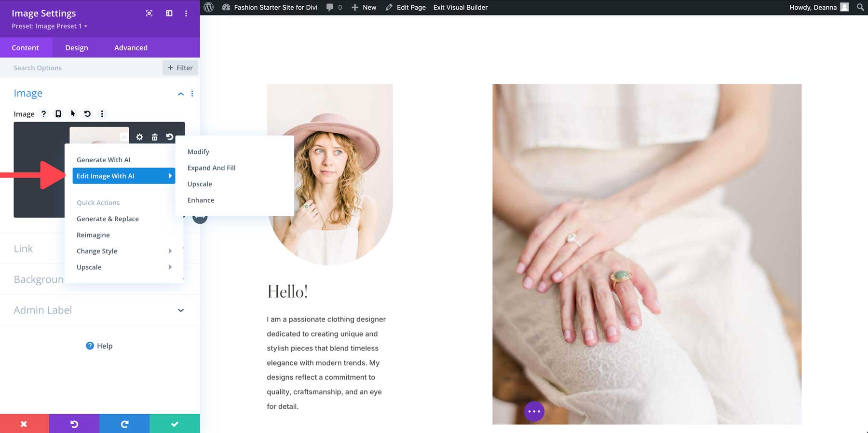
Task: Click the Hello! heading text
Action: [x=287, y=292]
